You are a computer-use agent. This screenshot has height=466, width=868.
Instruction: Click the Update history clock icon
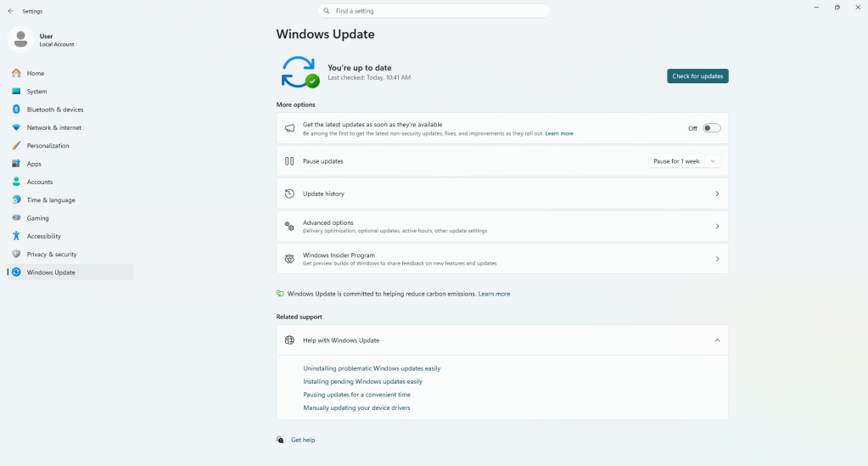tap(289, 194)
